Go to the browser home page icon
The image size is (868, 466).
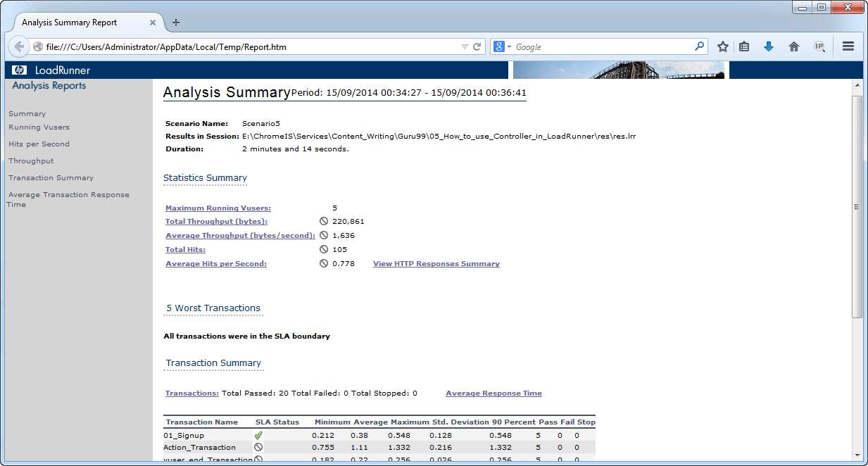coord(794,46)
